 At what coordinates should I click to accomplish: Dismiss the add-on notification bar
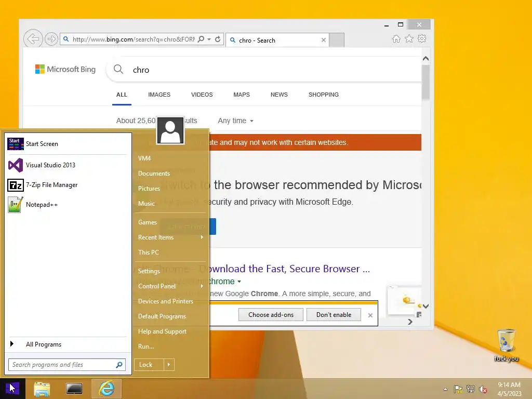click(370, 315)
